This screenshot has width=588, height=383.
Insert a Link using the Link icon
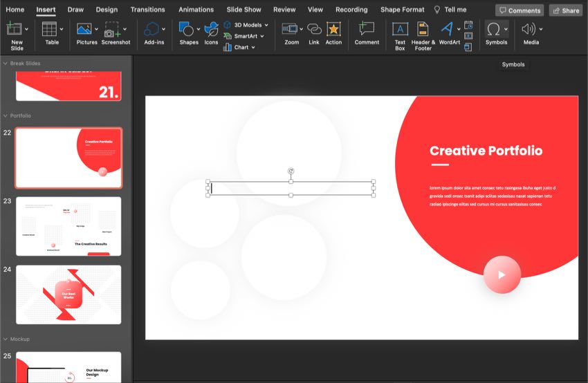pyautogui.click(x=314, y=29)
